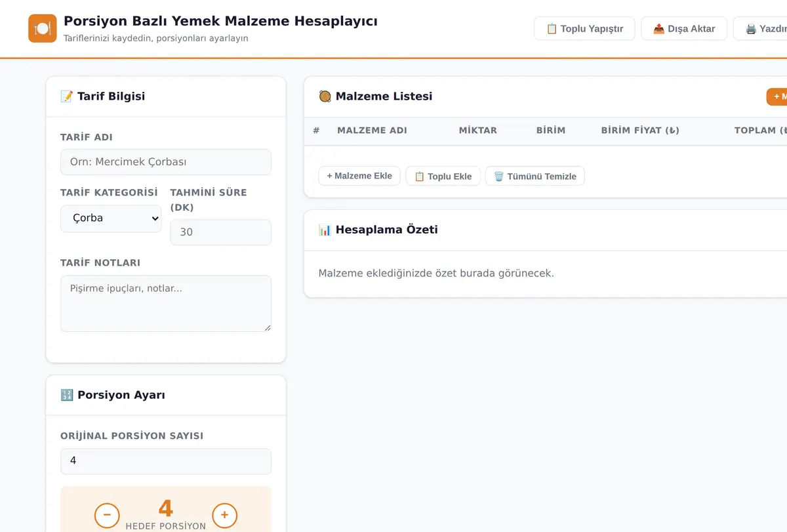Click the orange add button in Malzeme Listesi header

[x=777, y=96]
